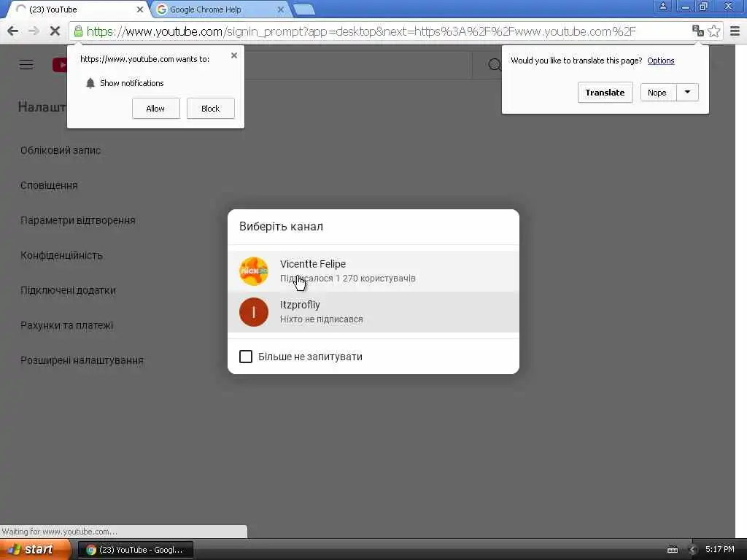
Task: Close the notification permission popup
Action: [x=234, y=55]
